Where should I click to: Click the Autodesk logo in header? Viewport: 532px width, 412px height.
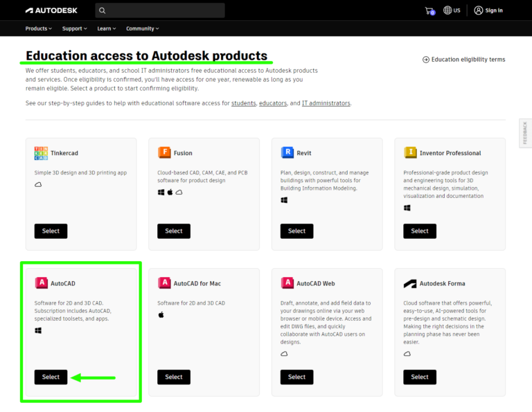51,10
